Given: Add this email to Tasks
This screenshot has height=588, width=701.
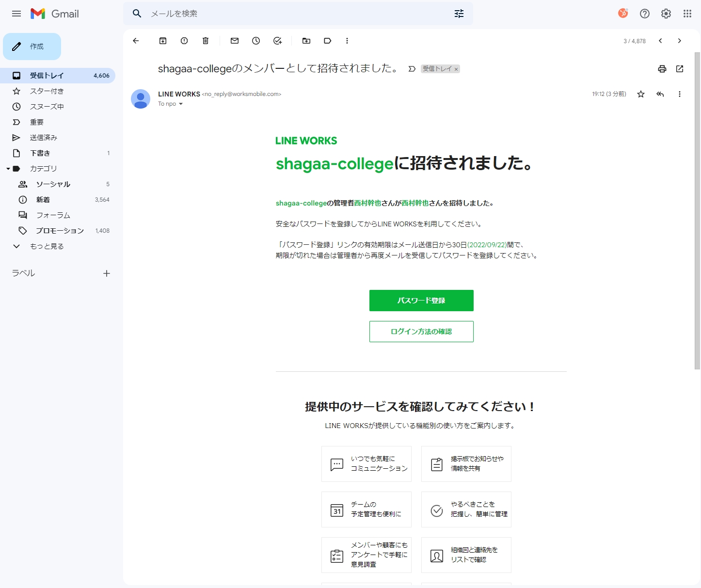Looking at the screenshot, I should point(277,41).
